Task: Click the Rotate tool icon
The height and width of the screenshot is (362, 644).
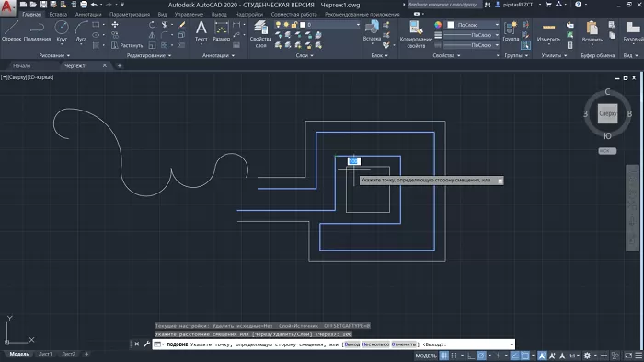Action: tap(152, 25)
